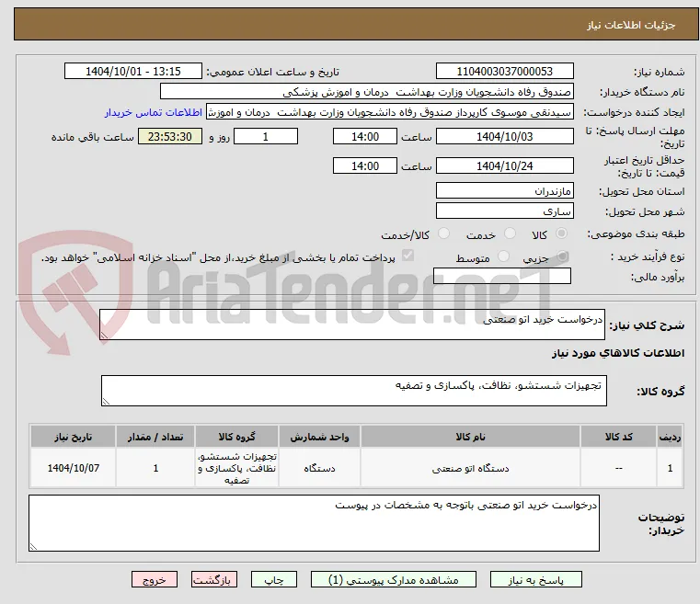Click the بازگشت back button
The width and height of the screenshot is (700, 604).
[214, 579]
